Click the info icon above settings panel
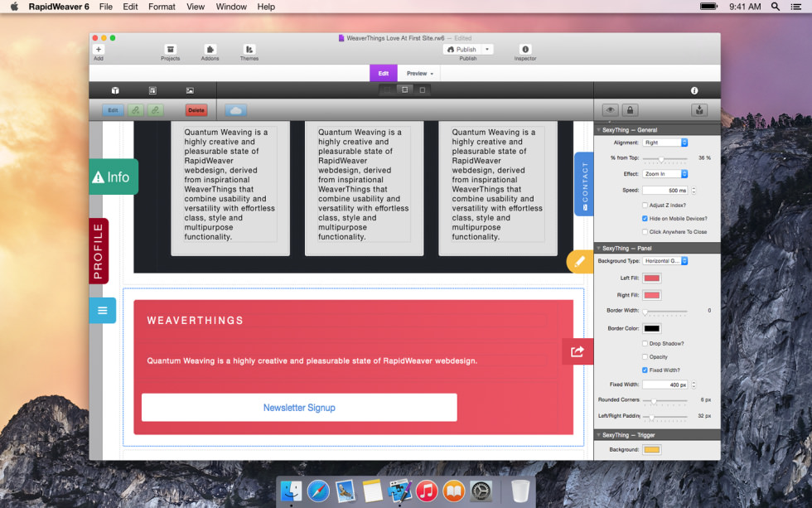The height and width of the screenshot is (508, 812). (694, 90)
